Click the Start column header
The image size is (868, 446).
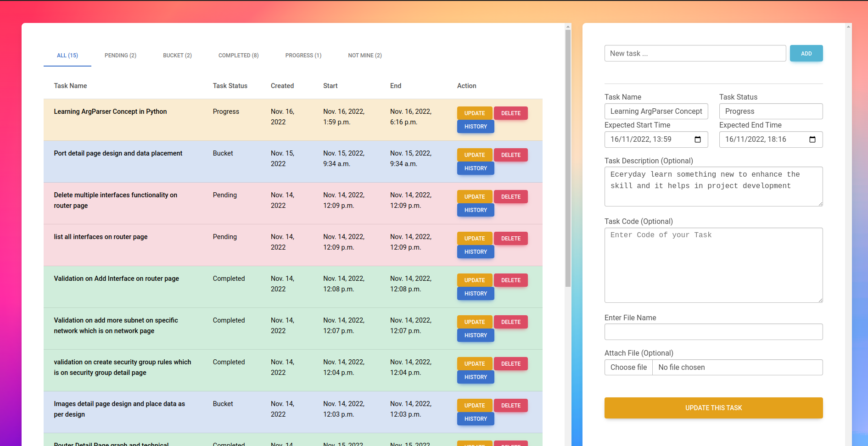click(x=330, y=86)
